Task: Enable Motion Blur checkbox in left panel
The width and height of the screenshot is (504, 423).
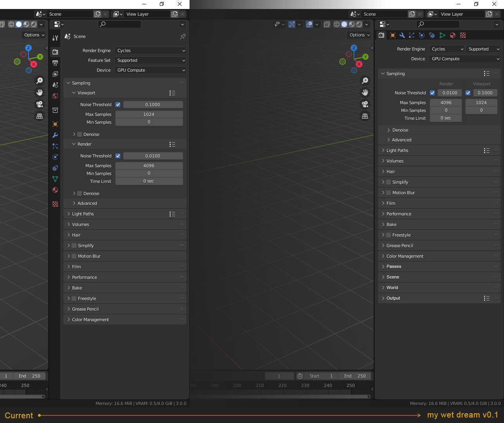Action: click(x=74, y=256)
